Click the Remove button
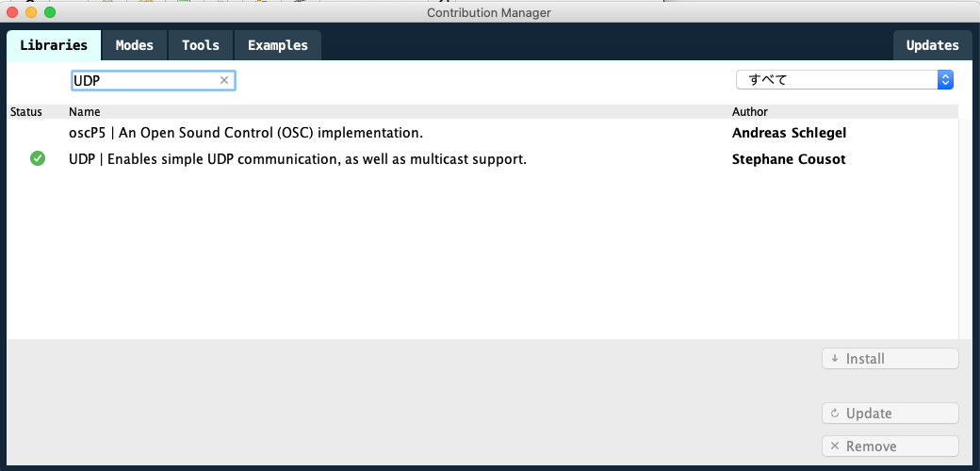 (x=890, y=447)
